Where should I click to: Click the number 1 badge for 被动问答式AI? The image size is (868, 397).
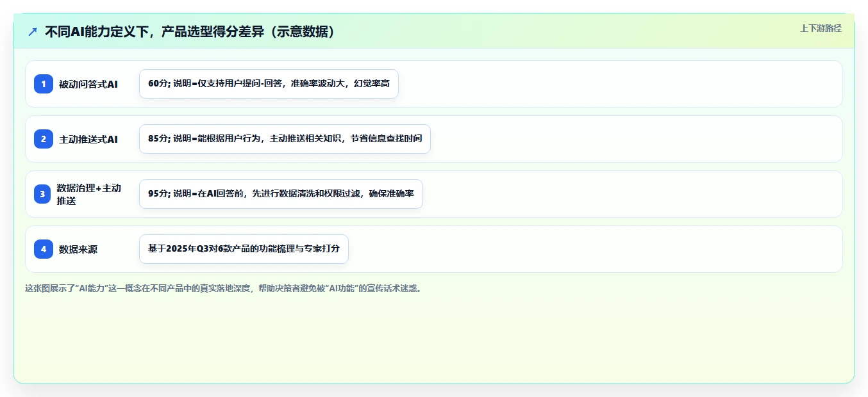pyautogui.click(x=44, y=84)
